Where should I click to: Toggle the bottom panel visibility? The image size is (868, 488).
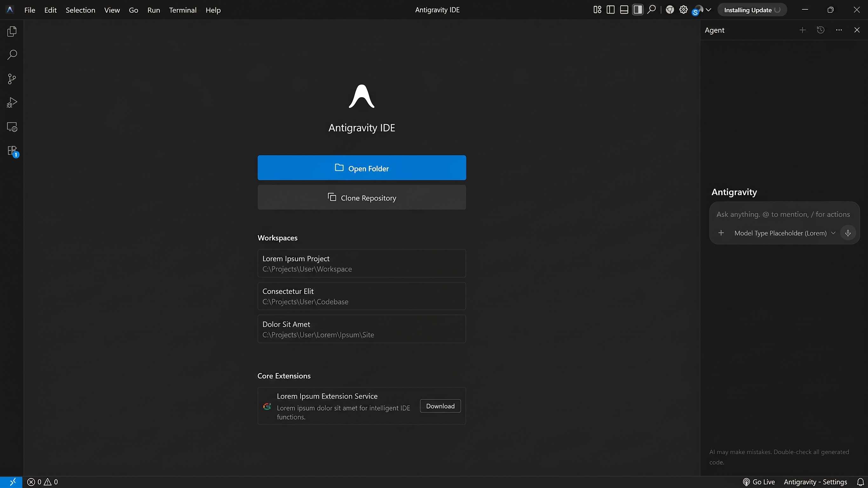[624, 10]
